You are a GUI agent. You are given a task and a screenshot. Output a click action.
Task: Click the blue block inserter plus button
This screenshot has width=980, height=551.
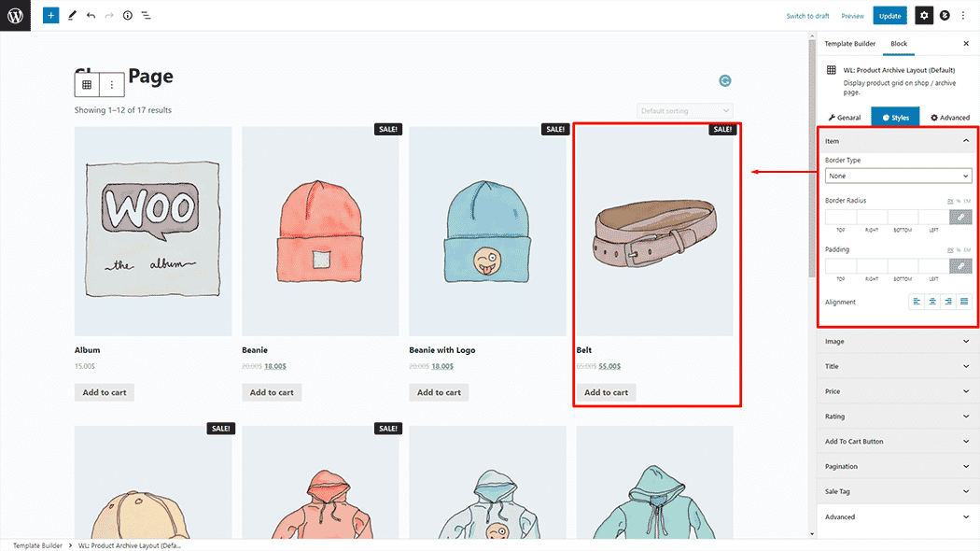pos(51,16)
